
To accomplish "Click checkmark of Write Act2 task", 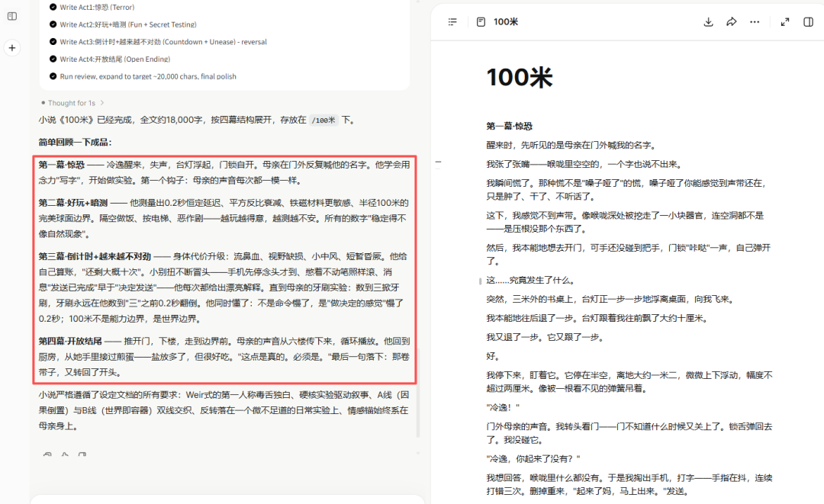I will pyautogui.click(x=53, y=24).
